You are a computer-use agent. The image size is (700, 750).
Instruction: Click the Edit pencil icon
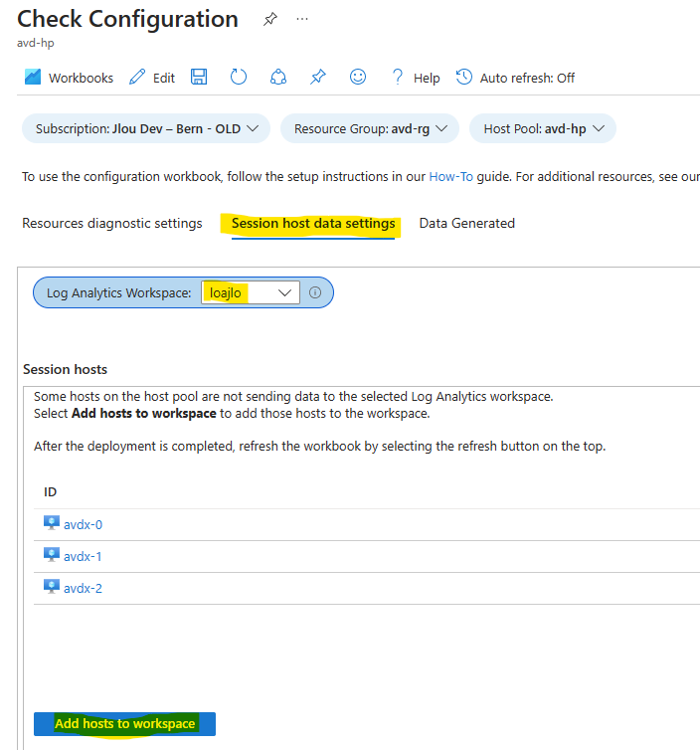click(x=137, y=78)
